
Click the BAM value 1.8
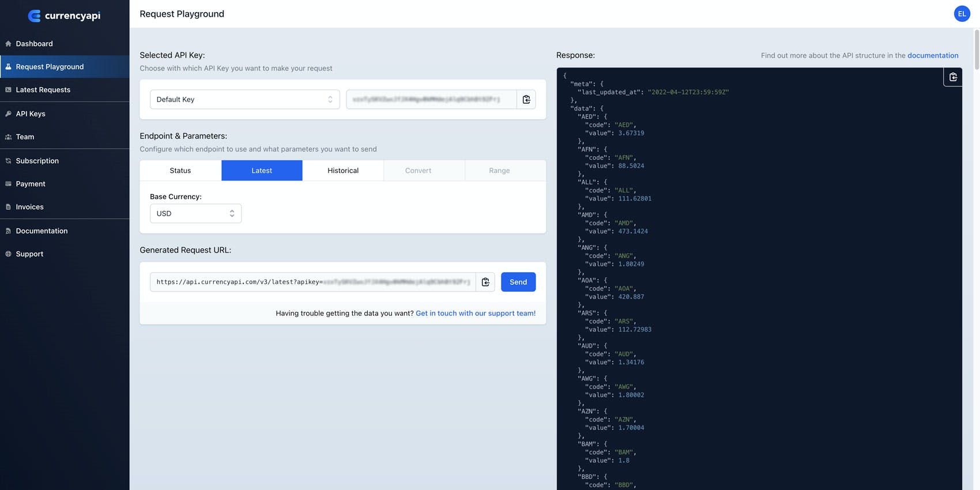pos(624,461)
